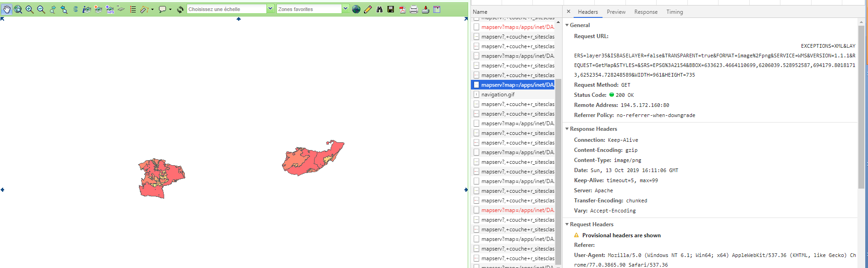868x268 pixels.
Task: Click the 'Provisional headers are shown' warning
Action: tap(621, 235)
